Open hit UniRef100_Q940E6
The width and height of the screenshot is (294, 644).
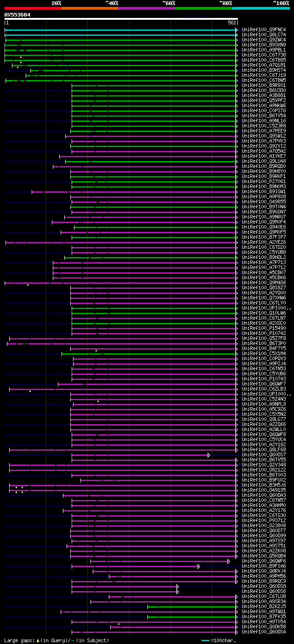coord(264,227)
